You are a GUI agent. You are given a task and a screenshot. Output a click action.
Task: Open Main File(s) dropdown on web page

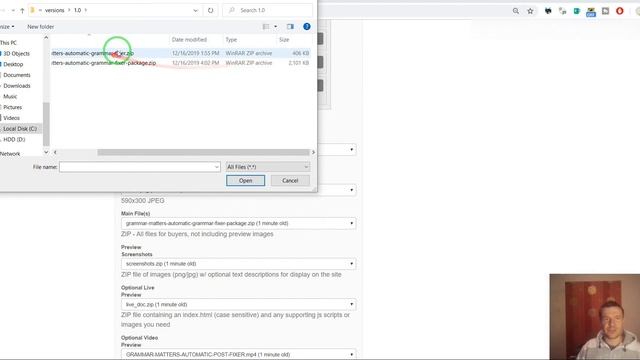238,223
